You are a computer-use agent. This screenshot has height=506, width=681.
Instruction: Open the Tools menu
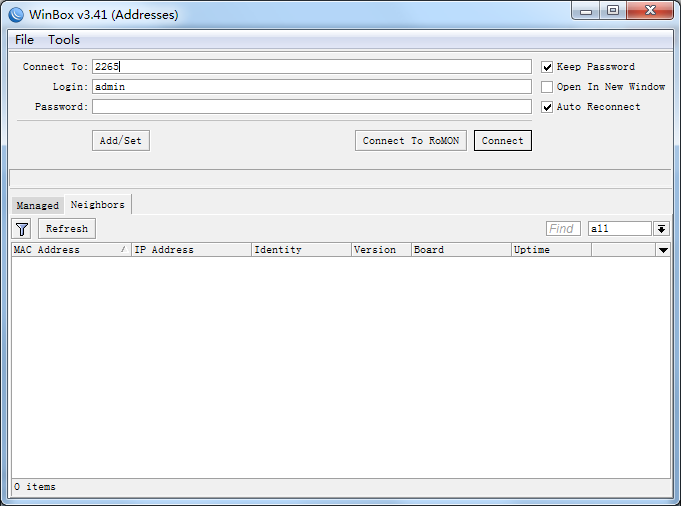click(x=64, y=40)
